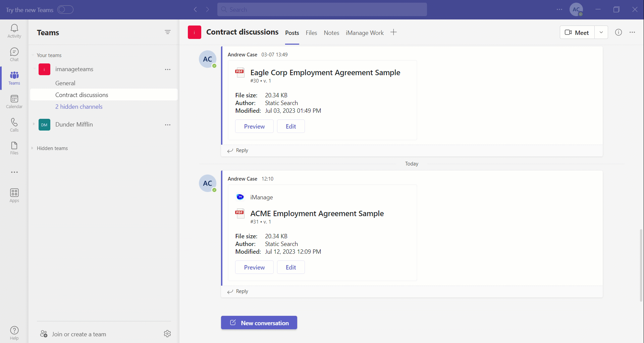Open the Meet dropdown arrow

[x=601, y=32]
